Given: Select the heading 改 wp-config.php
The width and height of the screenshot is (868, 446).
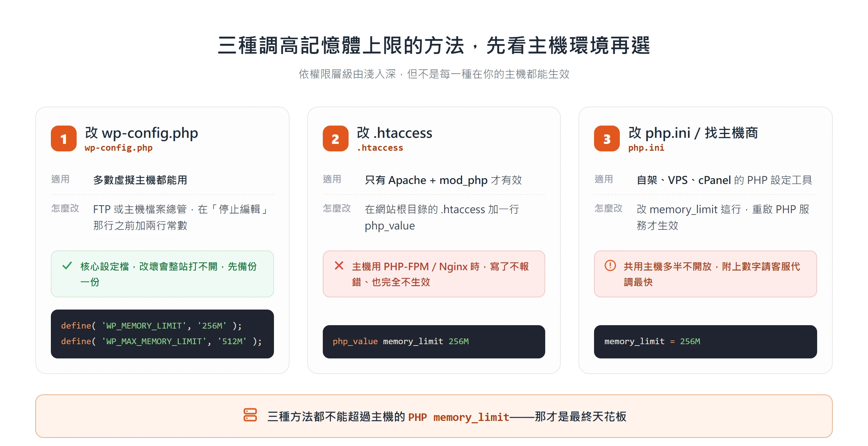Looking at the screenshot, I should 141,133.
